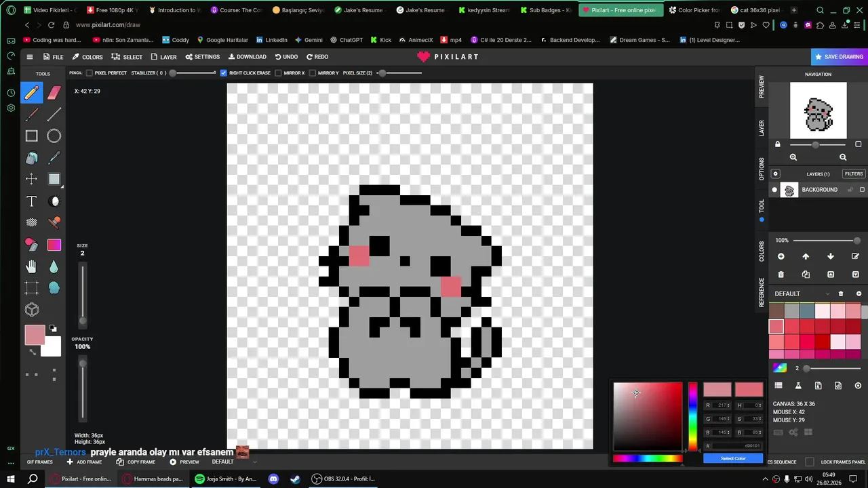Add a new layer with plus icon
868x488 pixels.
click(x=781, y=256)
